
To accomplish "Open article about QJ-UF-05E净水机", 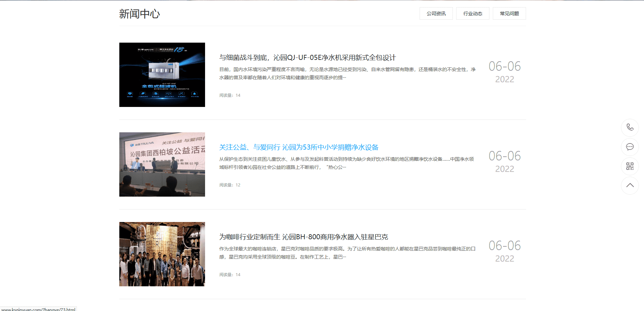I will [307, 58].
